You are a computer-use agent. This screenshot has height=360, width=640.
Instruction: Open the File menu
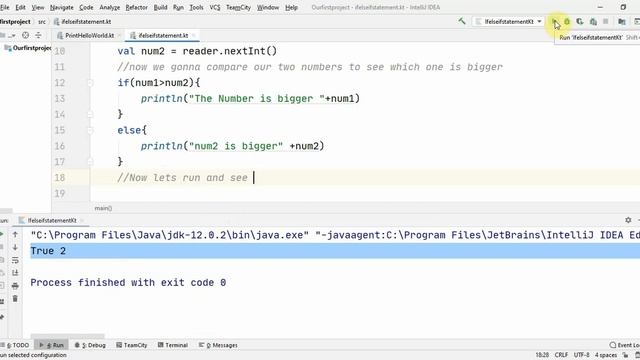coord(5,7)
